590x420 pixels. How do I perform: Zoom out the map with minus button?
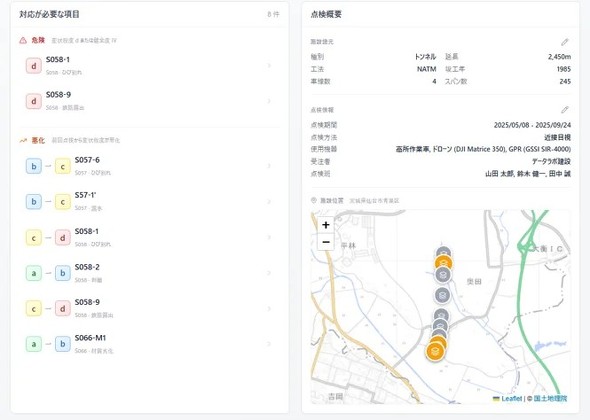tap(326, 242)
